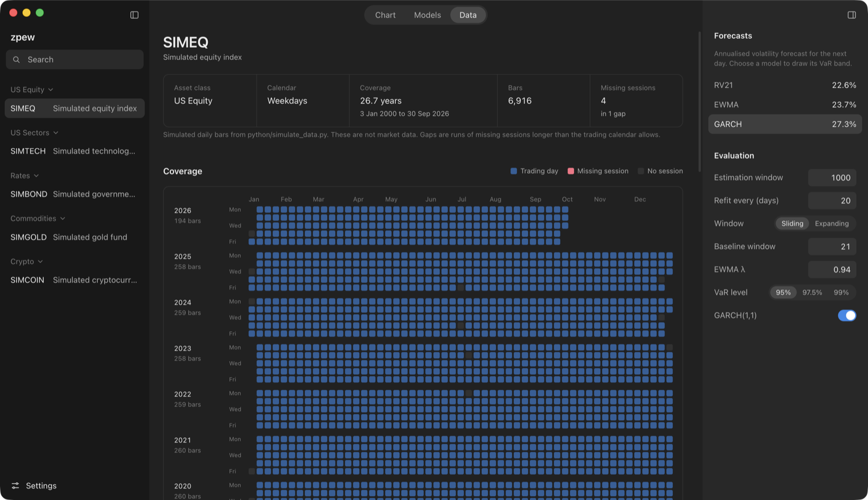Select the RV21 forecast model
Viewport: 868px width, 500px height.
(x=785, y=85)
